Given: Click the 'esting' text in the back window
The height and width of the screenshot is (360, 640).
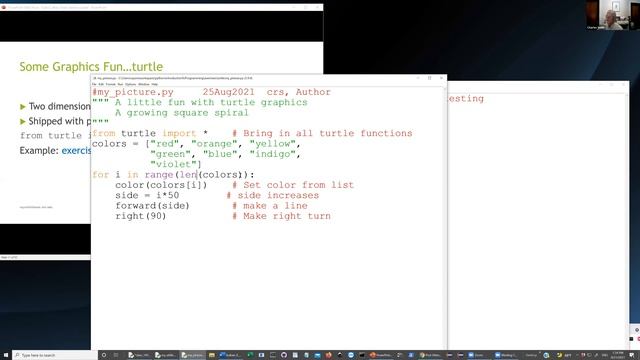Looking at the screenshot, I should point(466,98).
